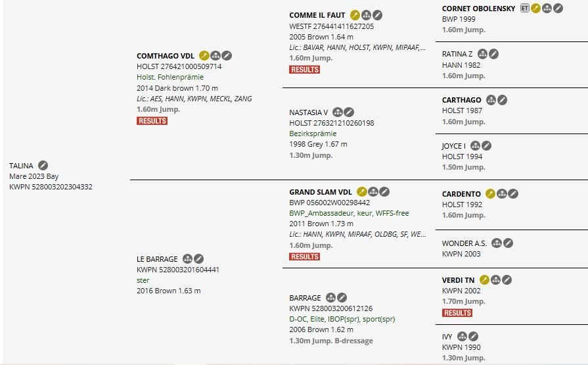Open the pedigree tree icon for RATINA Z
The width and height of the screenshot is (588, 365).
tap(483, 54)
